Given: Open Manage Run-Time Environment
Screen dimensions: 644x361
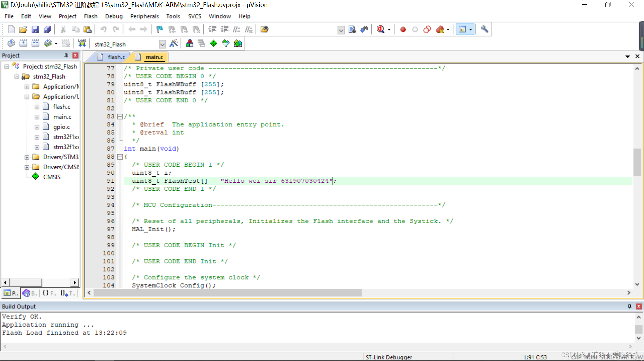Looking at the screenshot, I should (x=214, y=43).
